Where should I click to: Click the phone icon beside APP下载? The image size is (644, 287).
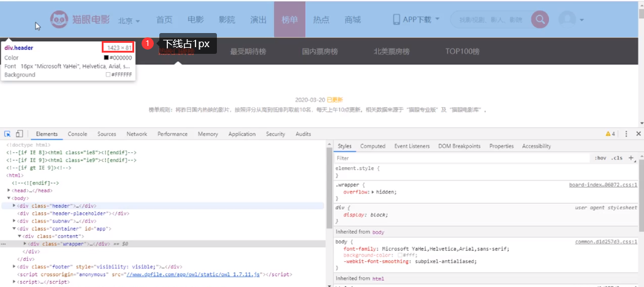(396, 19)
